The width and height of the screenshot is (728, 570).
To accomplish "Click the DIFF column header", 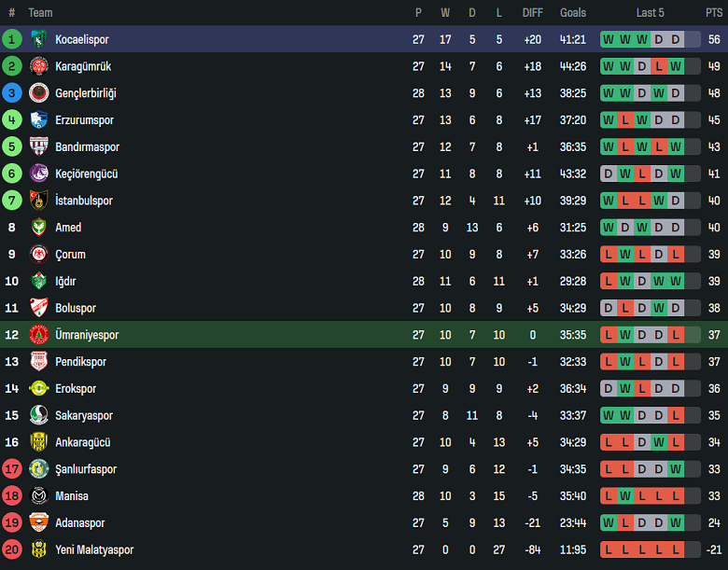I will (x=533, y=12).
